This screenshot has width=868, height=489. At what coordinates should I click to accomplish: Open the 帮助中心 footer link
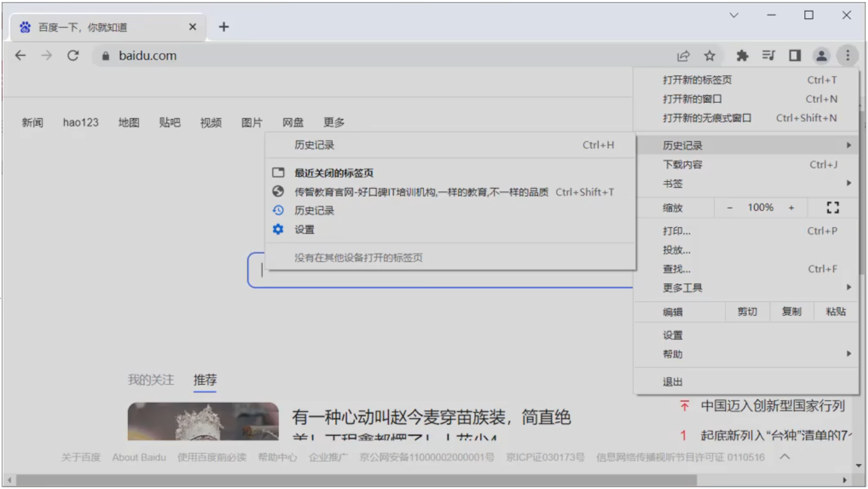click(x=278, y=458)
